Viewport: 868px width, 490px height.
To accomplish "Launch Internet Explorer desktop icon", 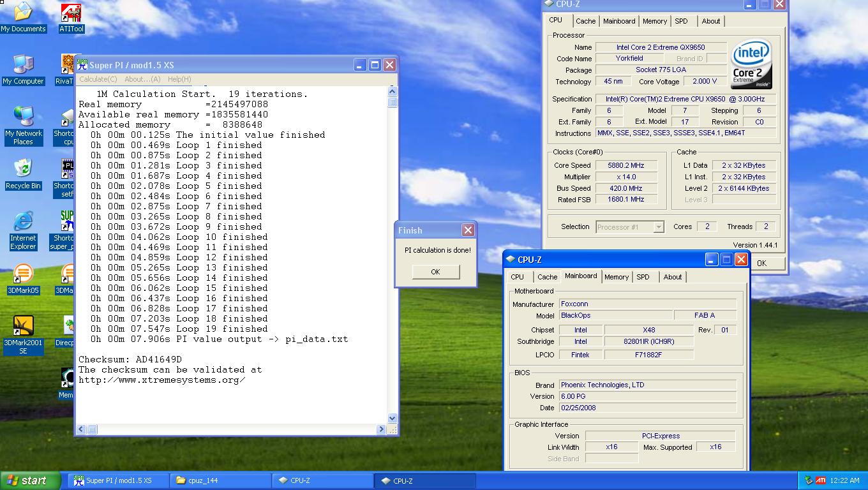I will click(x=23, y=230).
